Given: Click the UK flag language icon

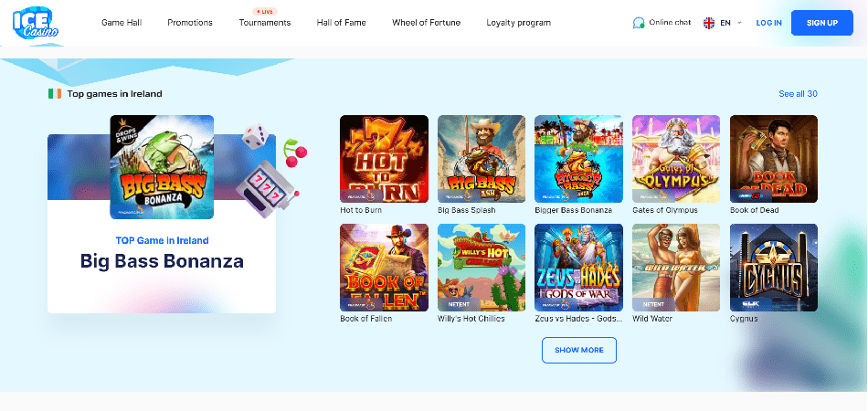Looking at the screenshot, I should pyautogui.click(x=709, y=23).
